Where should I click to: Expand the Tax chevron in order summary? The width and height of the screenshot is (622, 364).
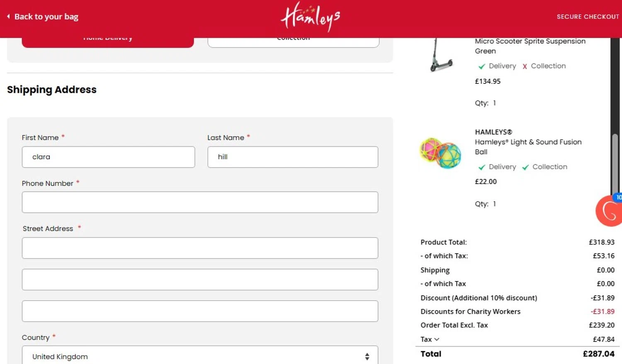point(436,339)
